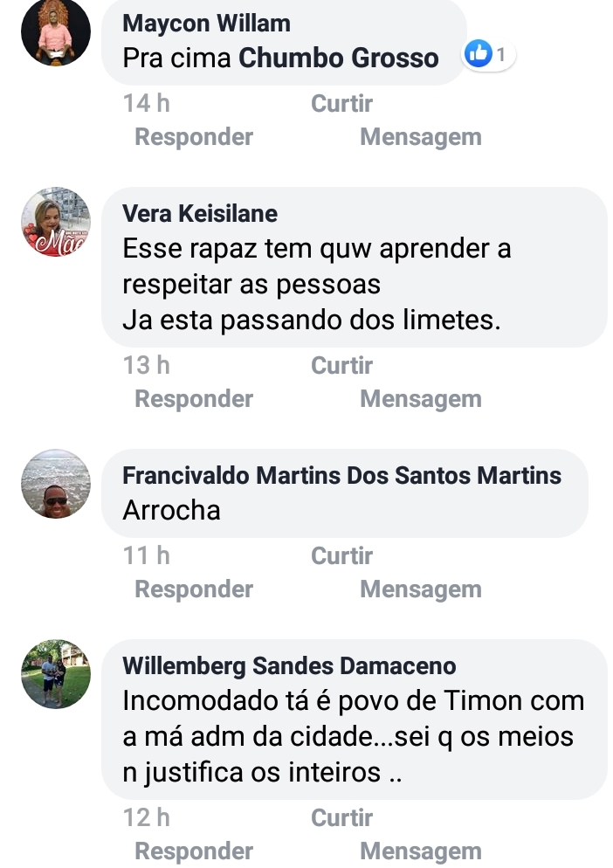The image size is (613, 868).
Task: Responder to Willemberg's comment
Action: tap(194, 851)
